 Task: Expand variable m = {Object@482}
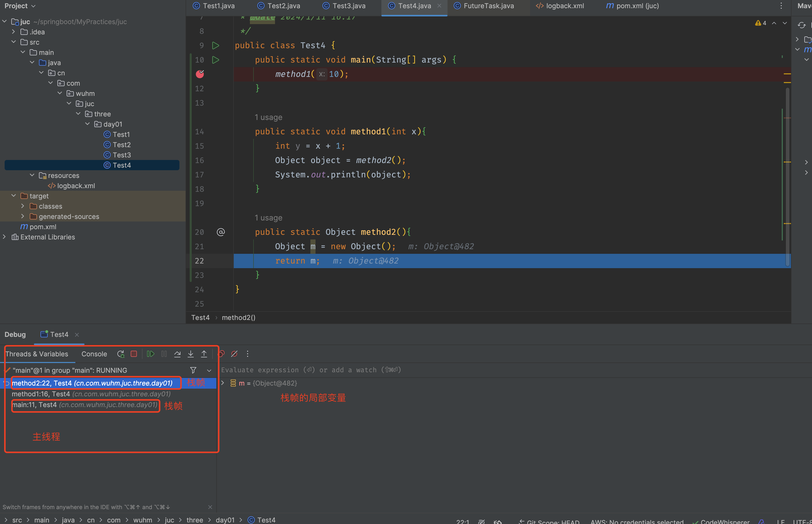click(x=222, y=383)
